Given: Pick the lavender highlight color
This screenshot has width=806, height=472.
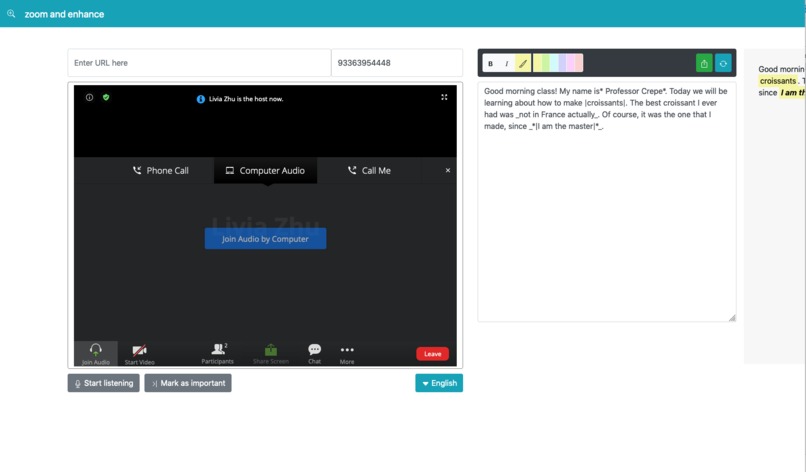Looking at the screenshot, I should click(562, 63).
